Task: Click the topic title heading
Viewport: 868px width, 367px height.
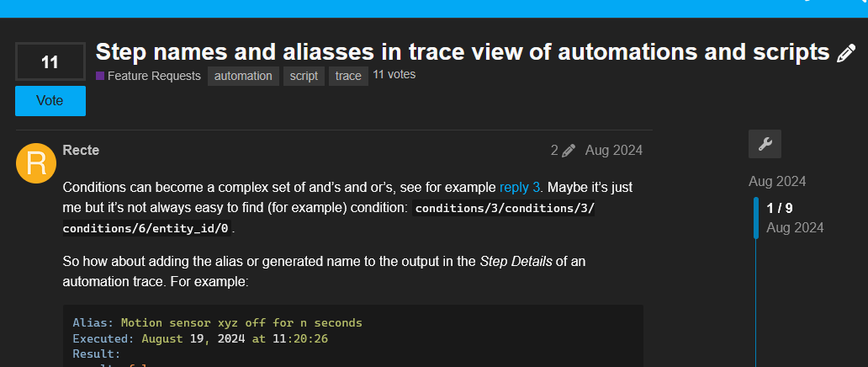Action: pos(463,51)
